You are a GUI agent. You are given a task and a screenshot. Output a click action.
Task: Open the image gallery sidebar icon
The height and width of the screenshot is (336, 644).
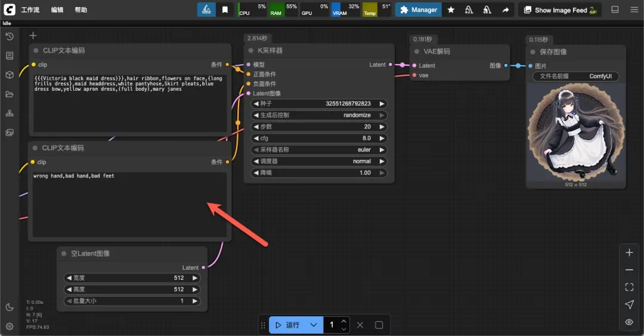click(10, 132)
